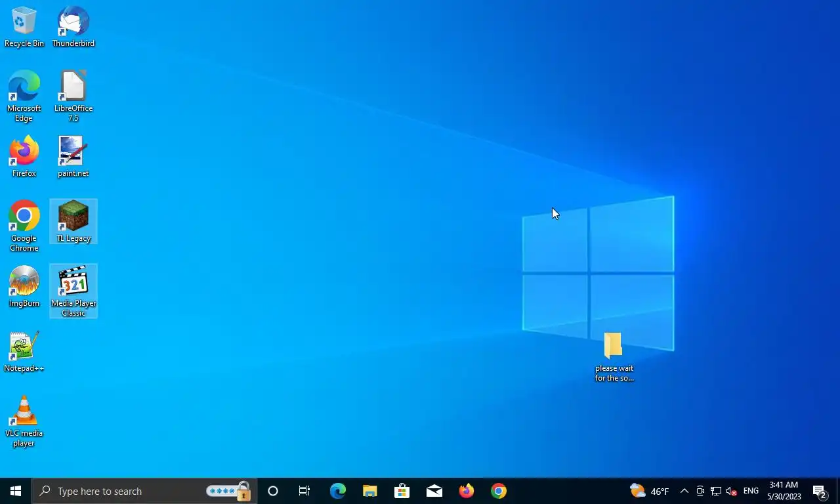Click the Show desktop sliver

[x=838, y=491]
